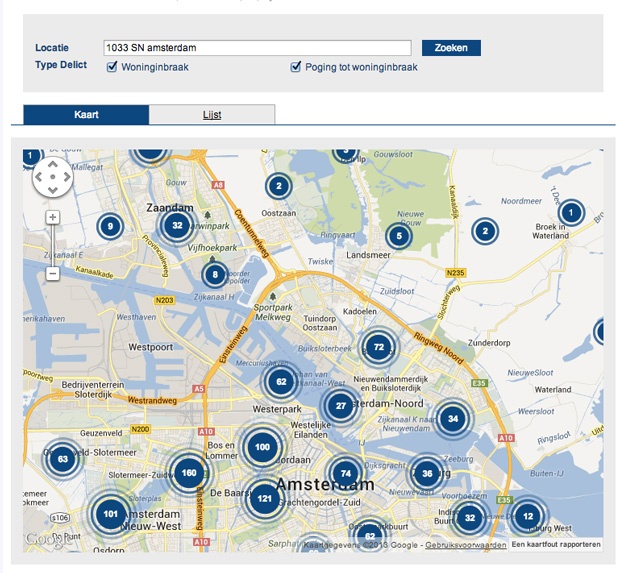Toggle the Poging tot woninginbraak checkbox
620x573 pixels.
(296, 66)
